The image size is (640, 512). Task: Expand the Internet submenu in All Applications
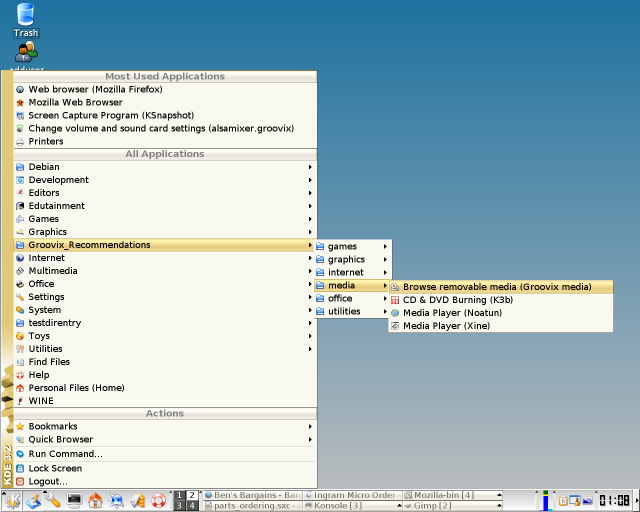(x=165, y=258)
